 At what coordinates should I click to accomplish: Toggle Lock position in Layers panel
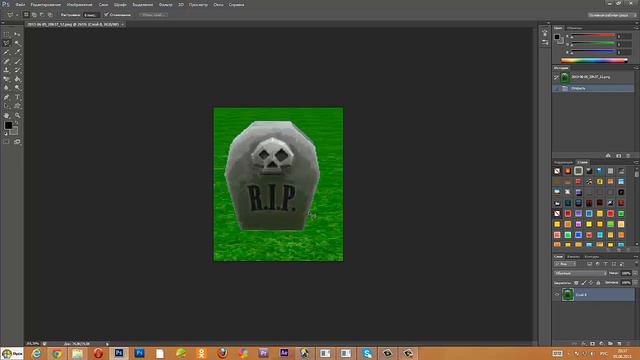point(591,283)
